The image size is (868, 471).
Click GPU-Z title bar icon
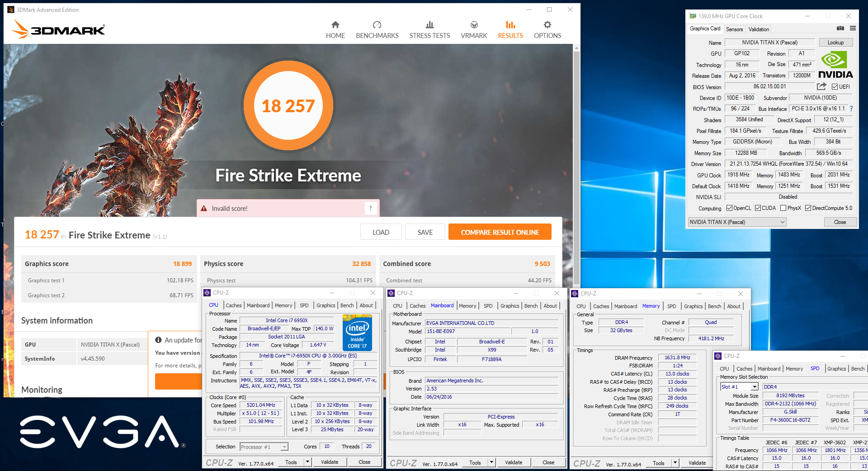point(693,16)
